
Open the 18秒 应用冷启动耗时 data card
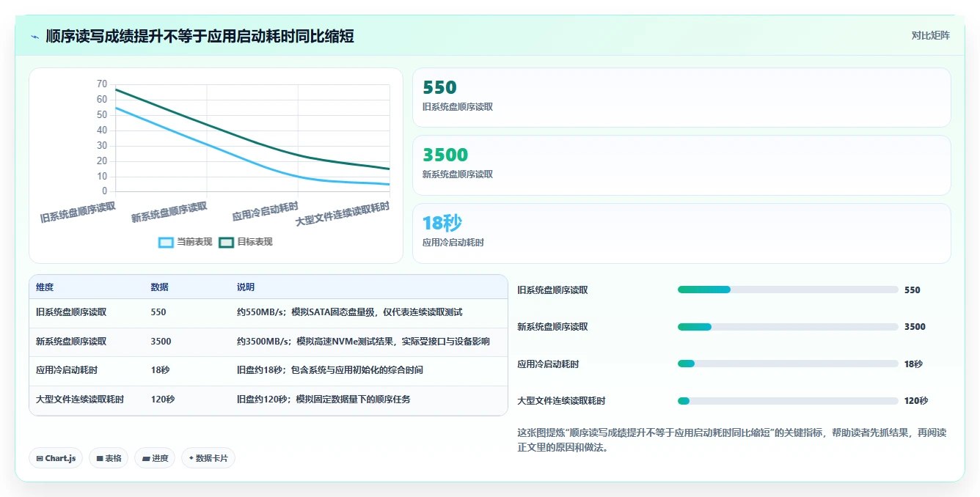pos(681,233)
